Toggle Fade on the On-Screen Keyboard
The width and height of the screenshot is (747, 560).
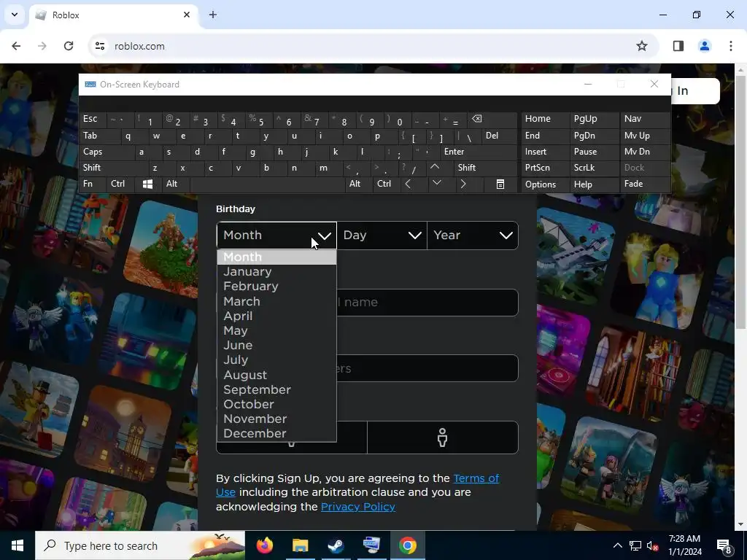(x=645, y=184)
